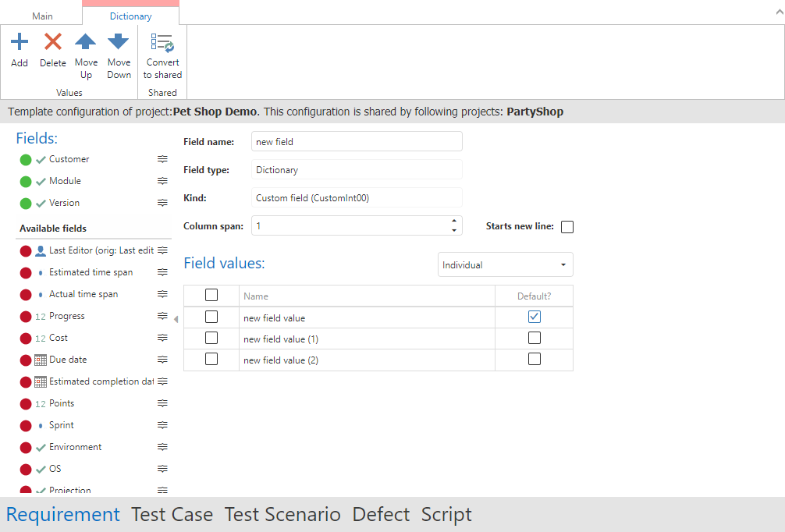Open the Individual field values dropdown
The width and height of the screenshot is (785, 532).
pos(505,265)
